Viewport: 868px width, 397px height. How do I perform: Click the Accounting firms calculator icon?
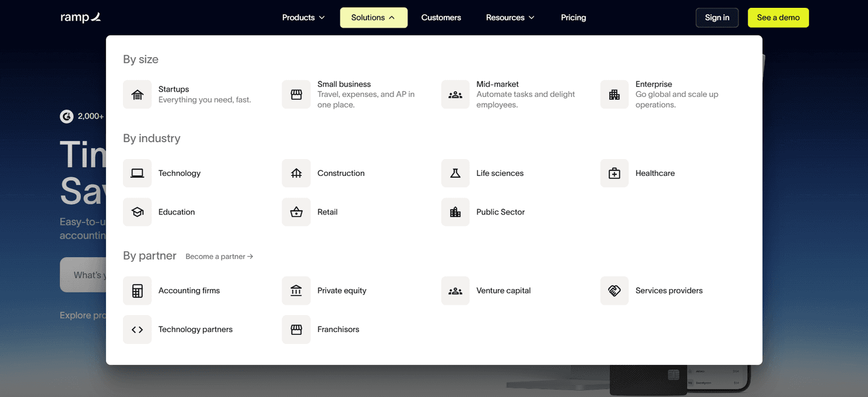point(137,291)
